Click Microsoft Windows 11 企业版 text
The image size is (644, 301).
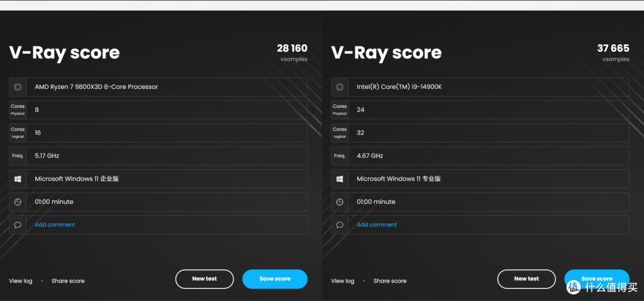pos(77,179)
